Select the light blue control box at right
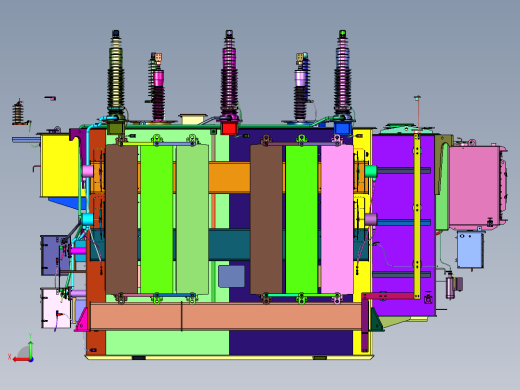520x390 pixels. point(470,249)
